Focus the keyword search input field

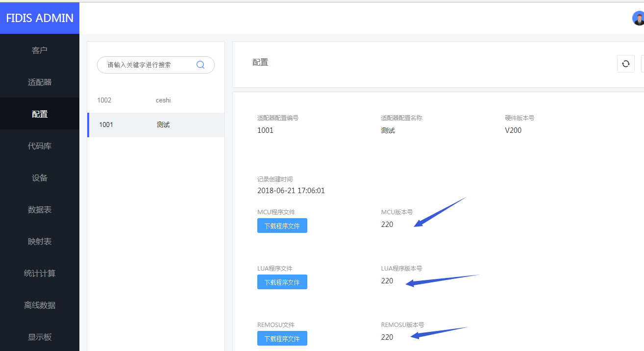coord(147,65)
